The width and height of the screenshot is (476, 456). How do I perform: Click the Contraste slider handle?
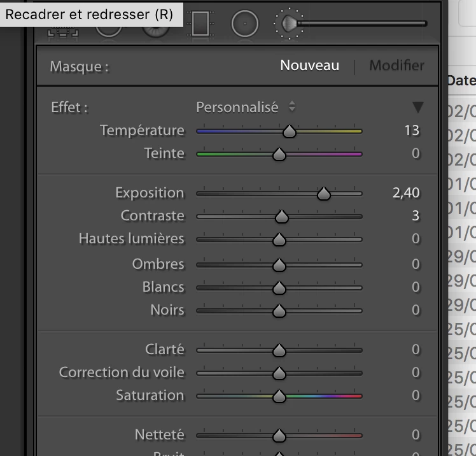tap(281, 217)
